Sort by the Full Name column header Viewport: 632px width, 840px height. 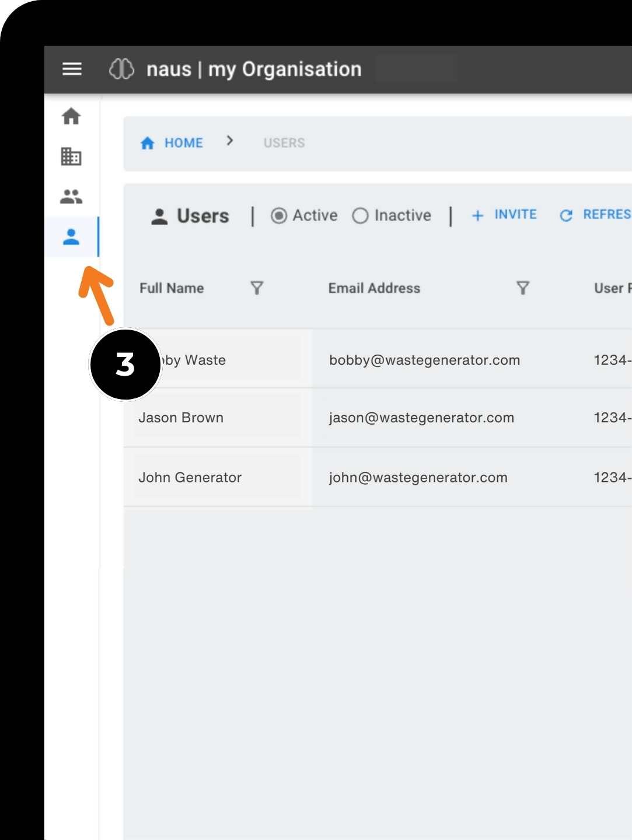172,288
